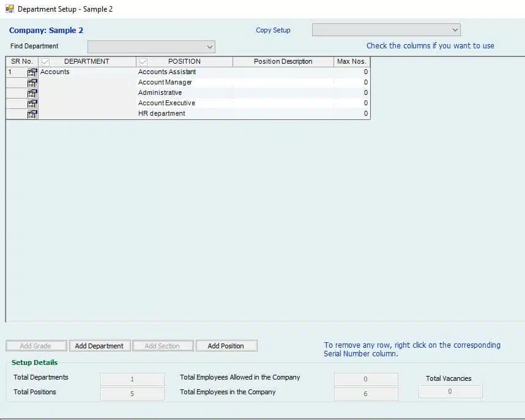
Task: Click the row icon beside Account Manager
Action: (32, 83)
